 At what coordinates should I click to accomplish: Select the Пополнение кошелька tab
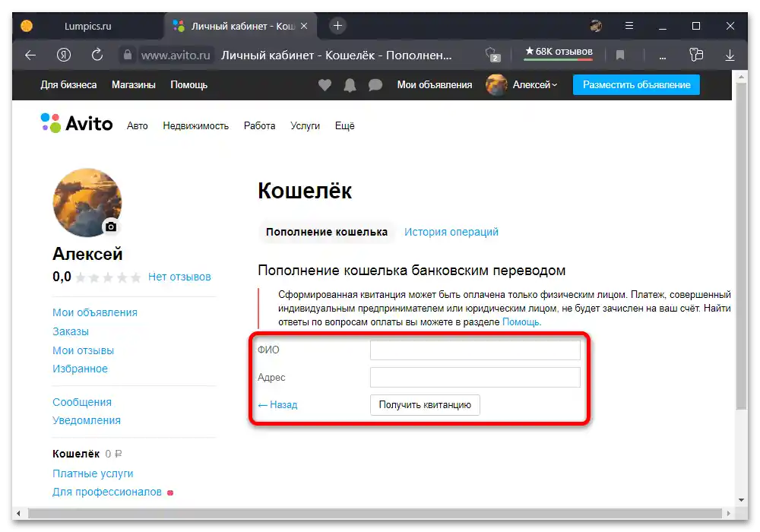pyautogui.click(x=327, y=232)
